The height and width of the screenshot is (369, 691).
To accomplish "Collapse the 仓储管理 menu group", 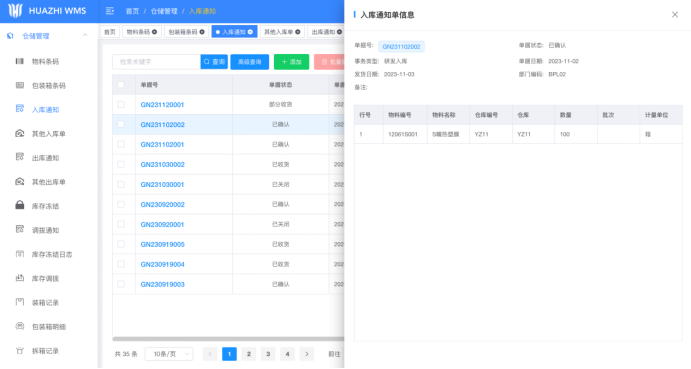I will click(x=85, y=36).
